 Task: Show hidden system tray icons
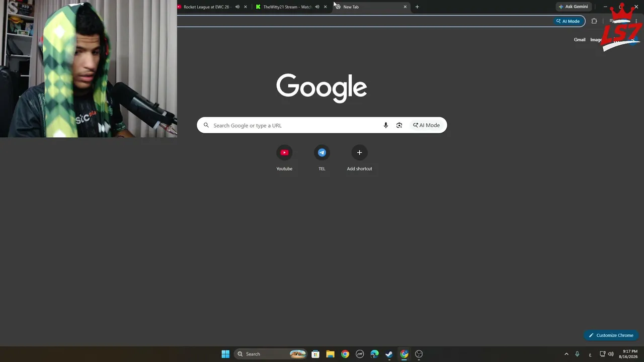[x=566, y=354]
